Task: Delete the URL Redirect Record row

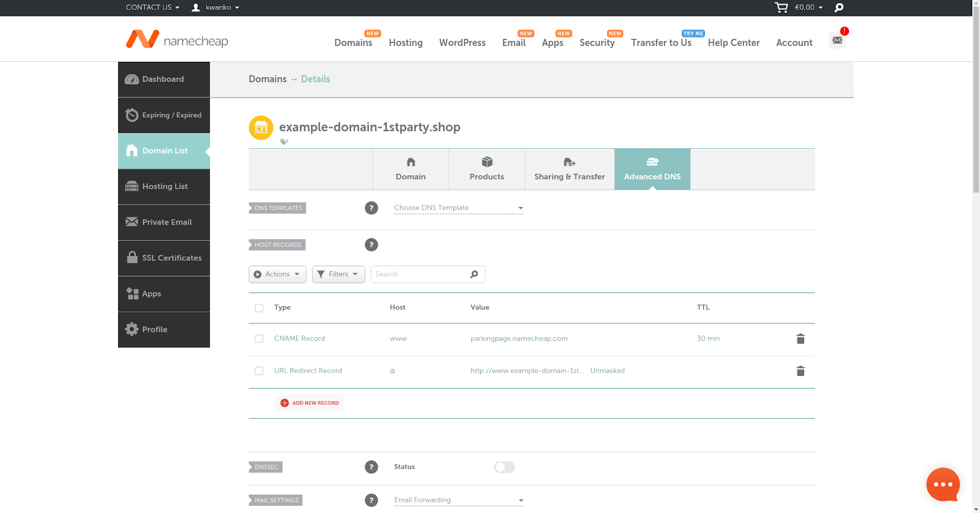Action: (x=800, y=371)
